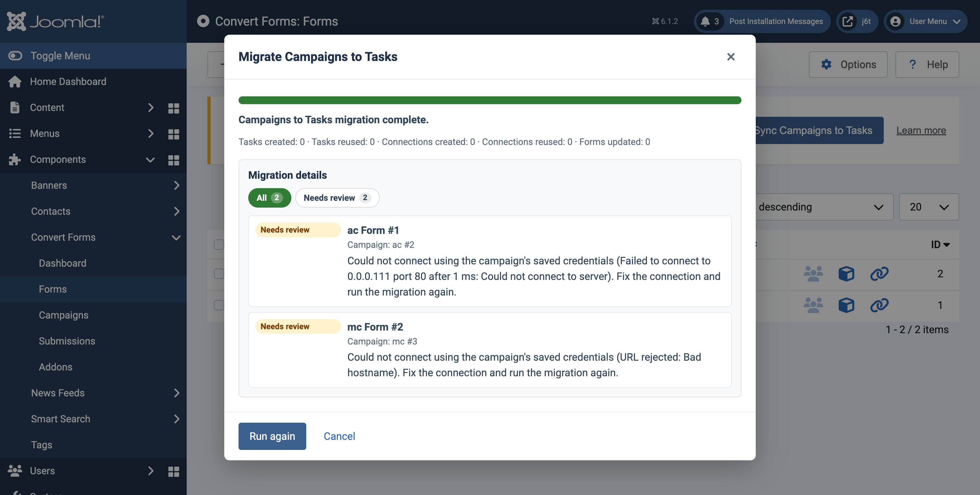Open the User Menu dropdown
This screenshot has width=980, height=495.
[x=926, y=21]
